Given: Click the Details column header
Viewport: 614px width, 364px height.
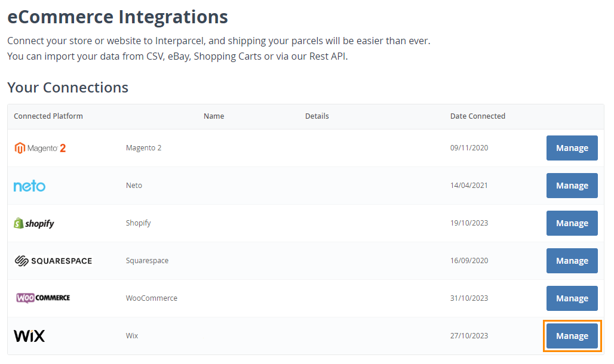Looking at the screenshot, I should 317,116.
